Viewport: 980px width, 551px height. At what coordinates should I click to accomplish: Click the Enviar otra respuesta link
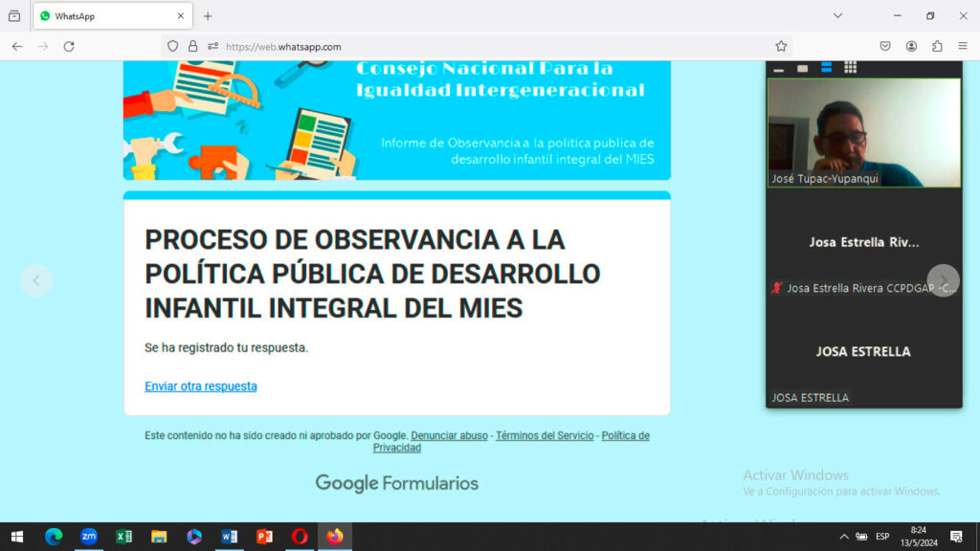(x=201, y=386)
